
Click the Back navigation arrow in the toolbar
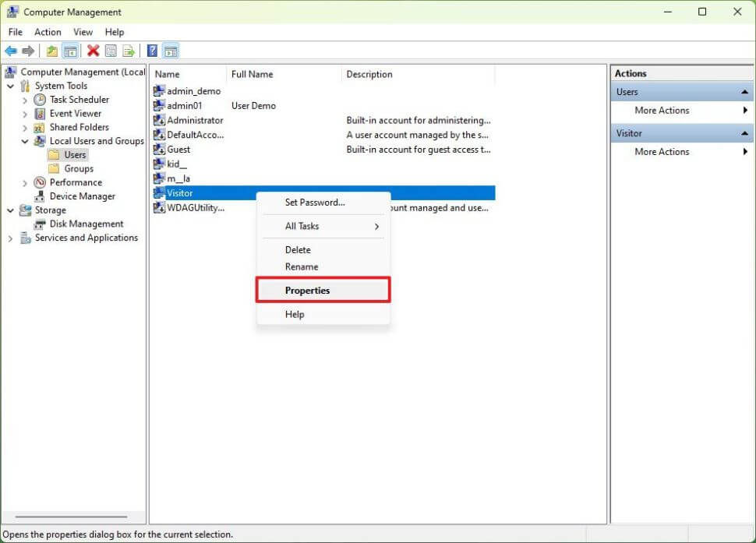click(11, 51)
